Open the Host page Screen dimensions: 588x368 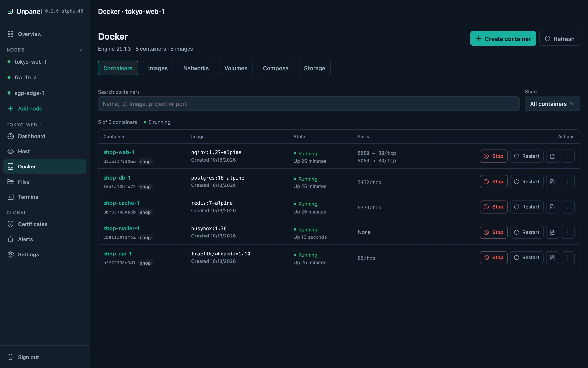point(45,151)
